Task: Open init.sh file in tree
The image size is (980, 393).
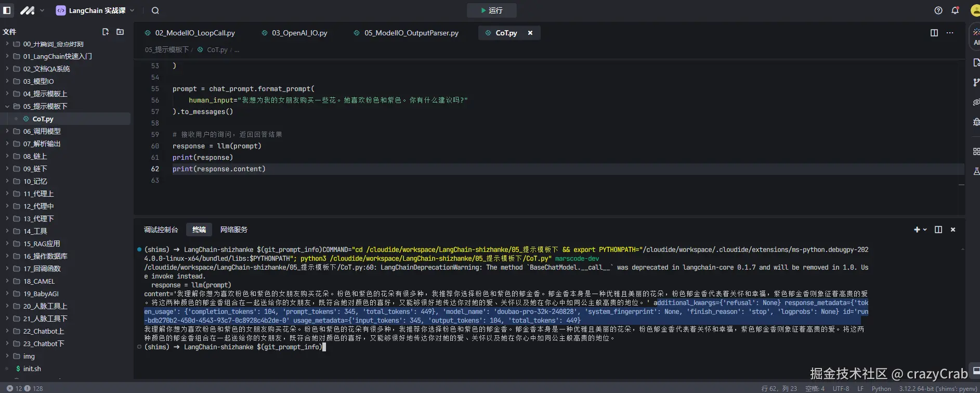Action: [32, 369]
